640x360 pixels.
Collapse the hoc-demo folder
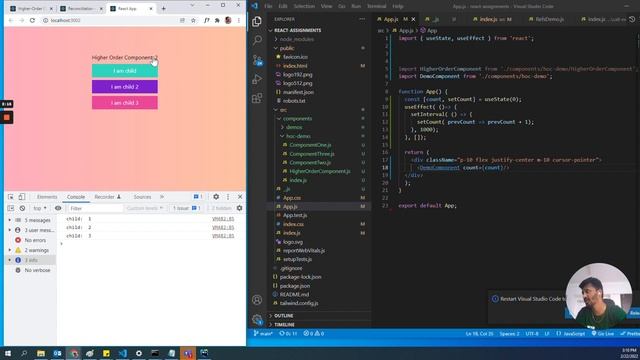point(298,136)
